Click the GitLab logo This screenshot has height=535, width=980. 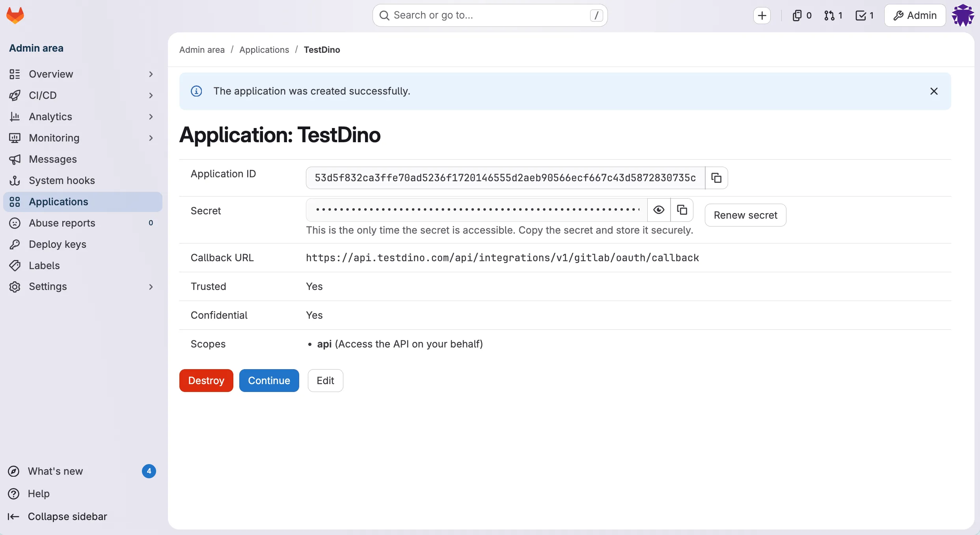coord(15,15)
